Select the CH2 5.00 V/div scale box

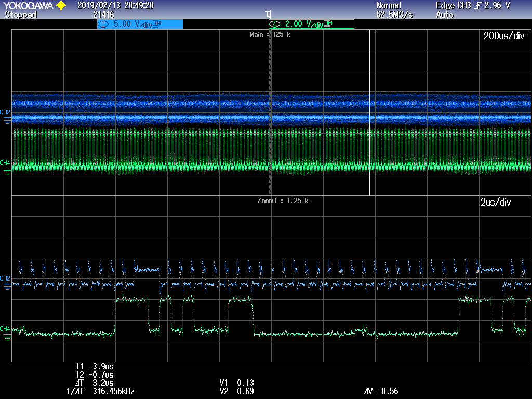(140, 24)
